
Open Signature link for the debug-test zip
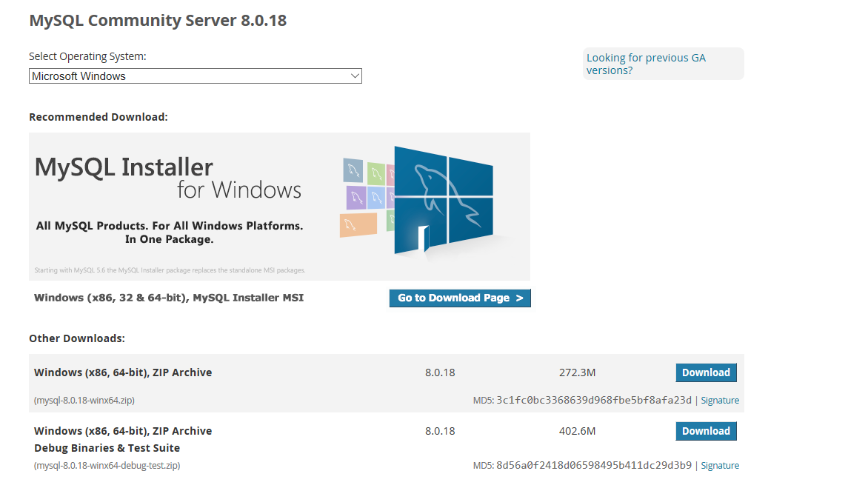point(720,465)
